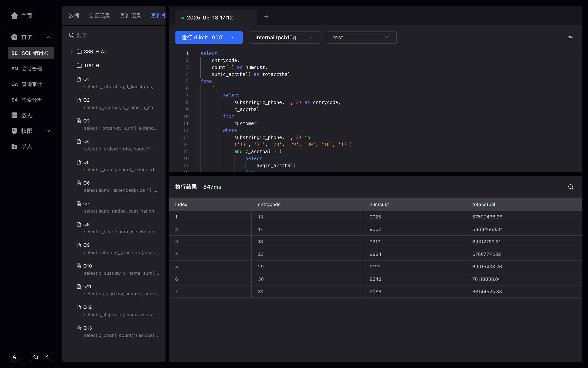Click the 847ms execution time label
The height and width of the screenshot is (368, 588).
click(212, 187)
